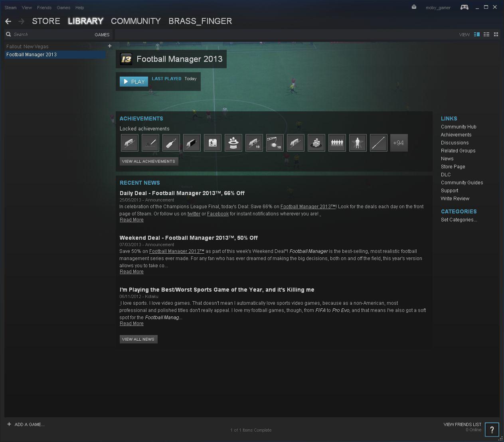Switch to list view icon

point(486,34)
